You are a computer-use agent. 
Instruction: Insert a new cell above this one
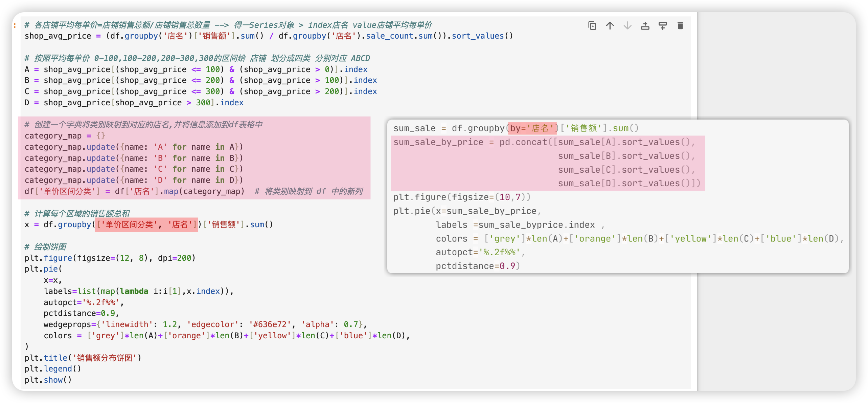645,26
